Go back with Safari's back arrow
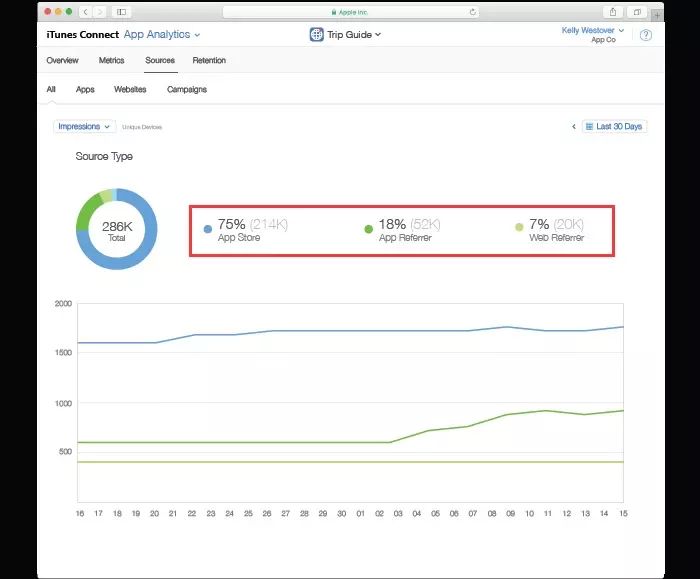 86,12
